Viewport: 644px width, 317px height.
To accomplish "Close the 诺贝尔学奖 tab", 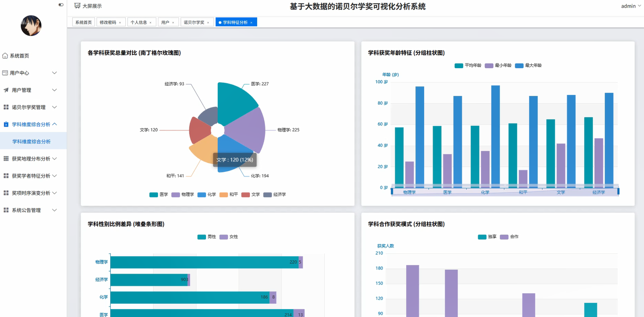I will (208, 23).
